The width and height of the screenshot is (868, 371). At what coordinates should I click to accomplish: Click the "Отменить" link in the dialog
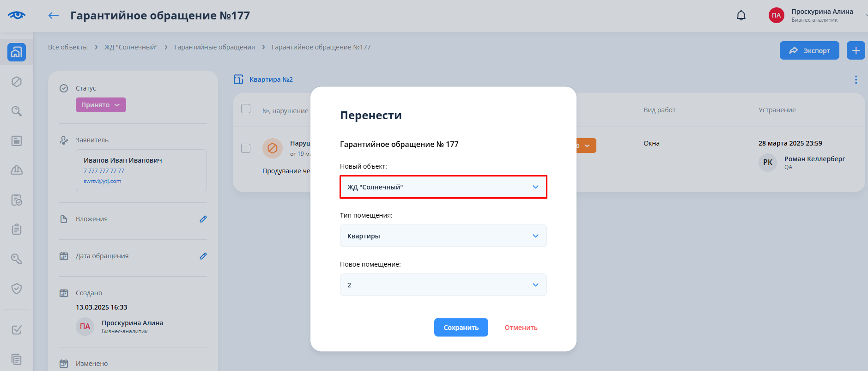pos(521,328)
